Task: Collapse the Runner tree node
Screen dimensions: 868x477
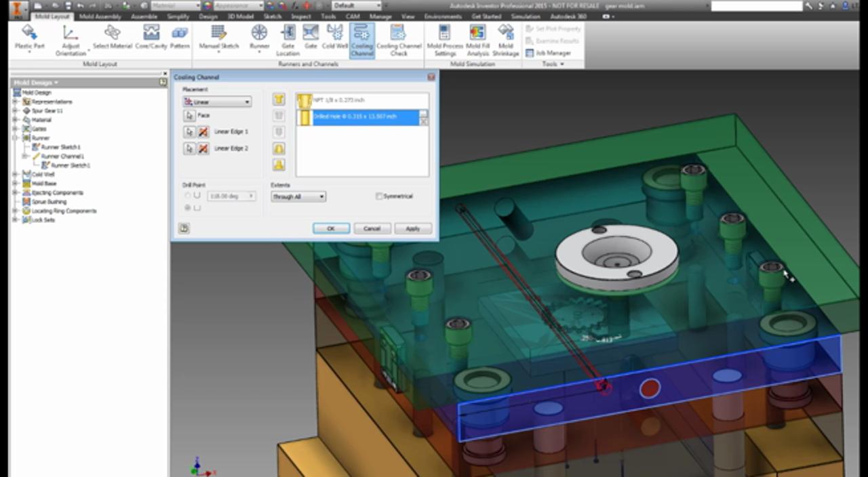Action: tap(15, 138)
